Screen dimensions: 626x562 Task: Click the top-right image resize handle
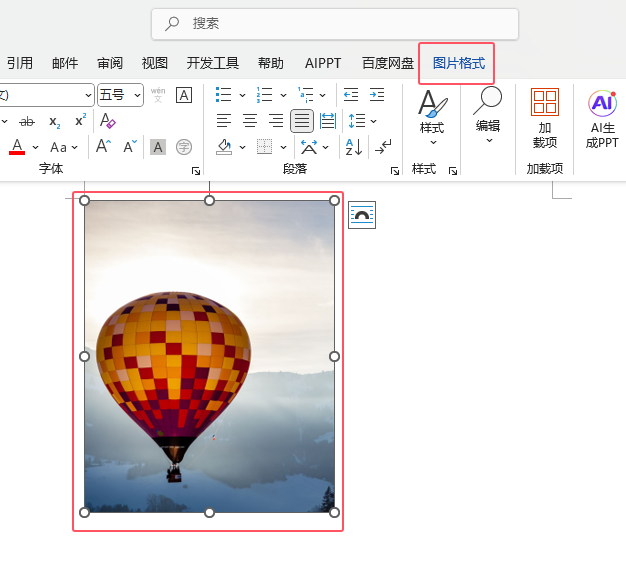pos(335,200)
